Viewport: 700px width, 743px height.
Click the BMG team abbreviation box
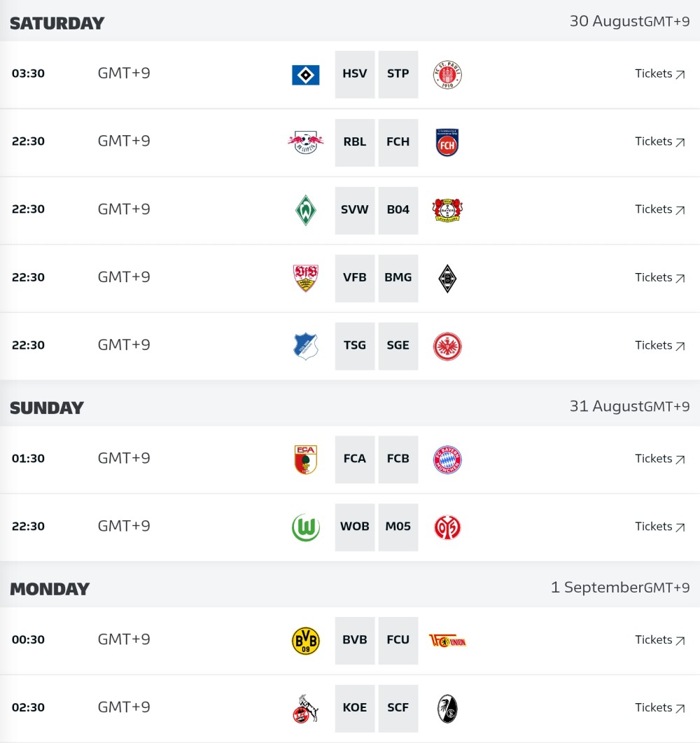click(398, 278)
